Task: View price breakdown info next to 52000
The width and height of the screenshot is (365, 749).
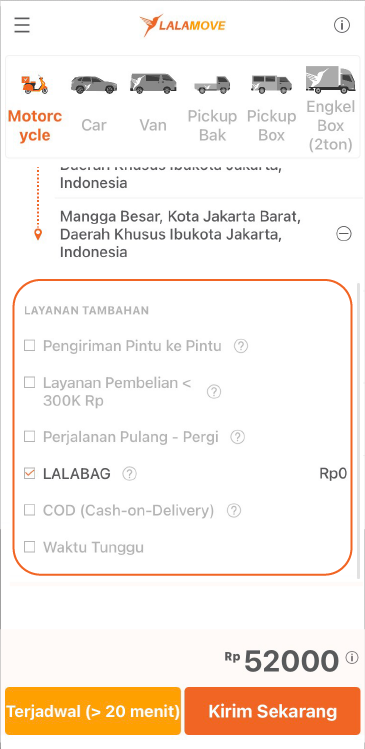Action: click(352, 658)
